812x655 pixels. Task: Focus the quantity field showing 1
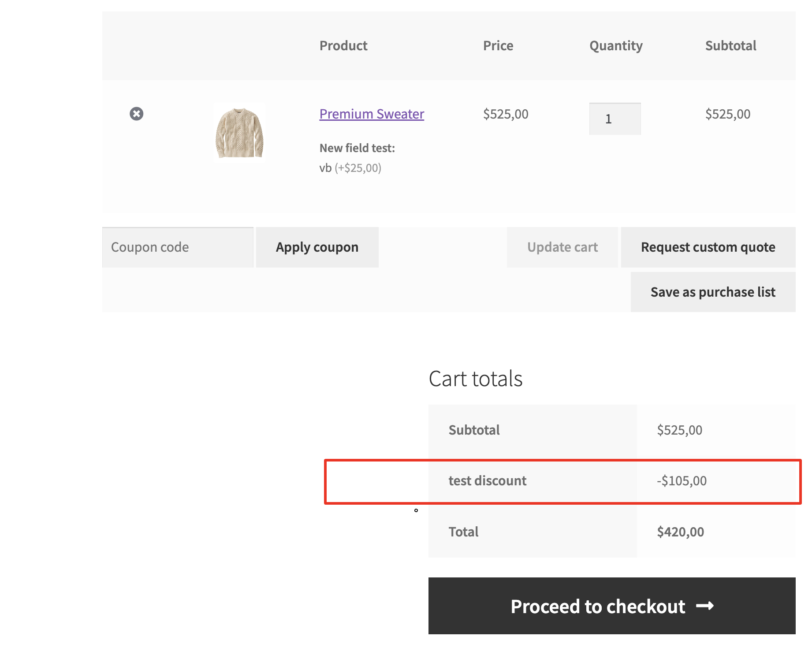(615, 119)
